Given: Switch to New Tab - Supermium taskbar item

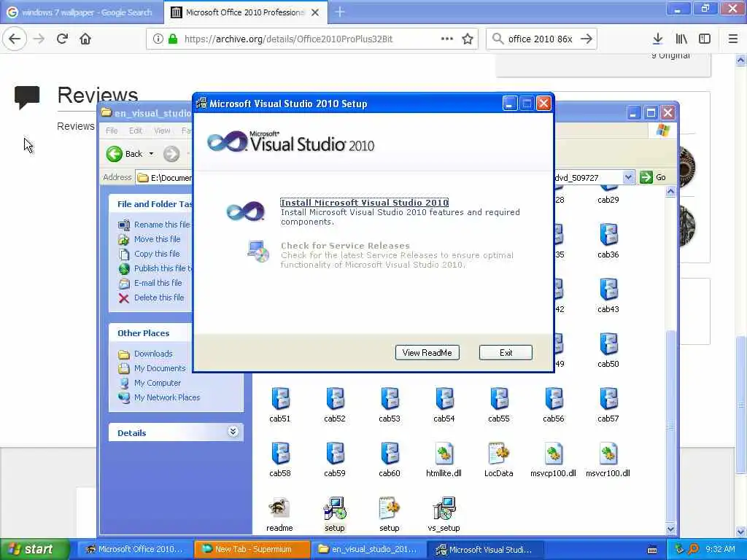Looking at the screenshot, I should 252,549.
